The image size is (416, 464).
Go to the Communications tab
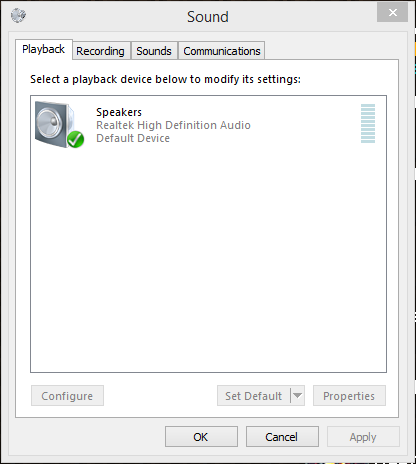(222, 51)
